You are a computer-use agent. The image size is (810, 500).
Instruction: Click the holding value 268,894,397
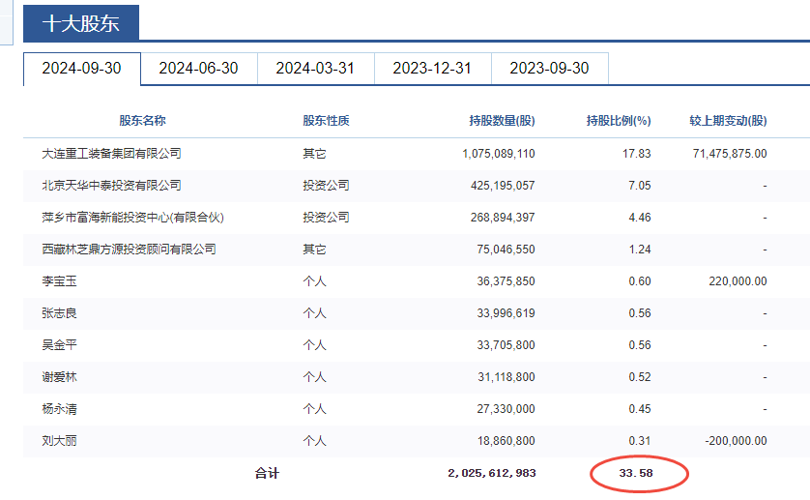[503, 217]
